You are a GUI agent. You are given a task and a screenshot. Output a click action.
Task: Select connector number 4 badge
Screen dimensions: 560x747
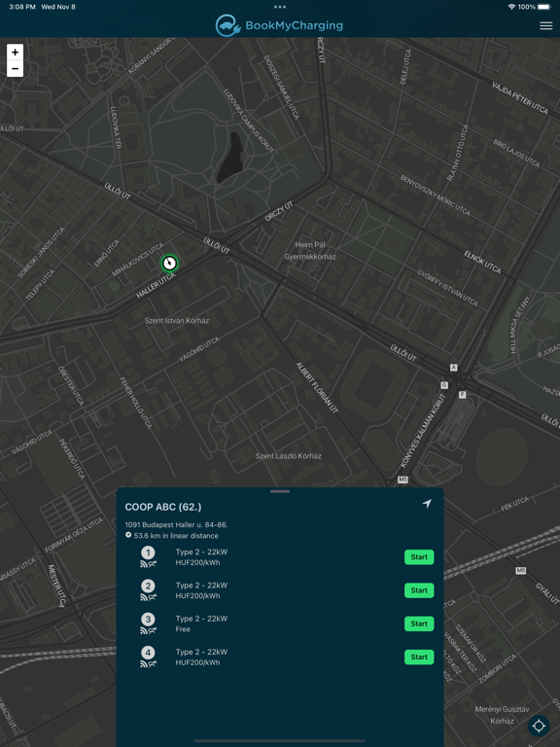(x=148, y=653)
